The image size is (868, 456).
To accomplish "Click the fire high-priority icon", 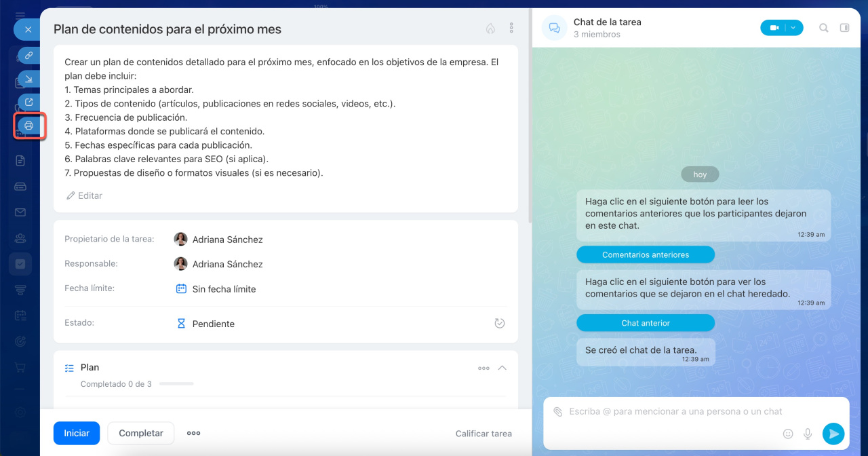I will pyautogui.click(x=490, y=28).
